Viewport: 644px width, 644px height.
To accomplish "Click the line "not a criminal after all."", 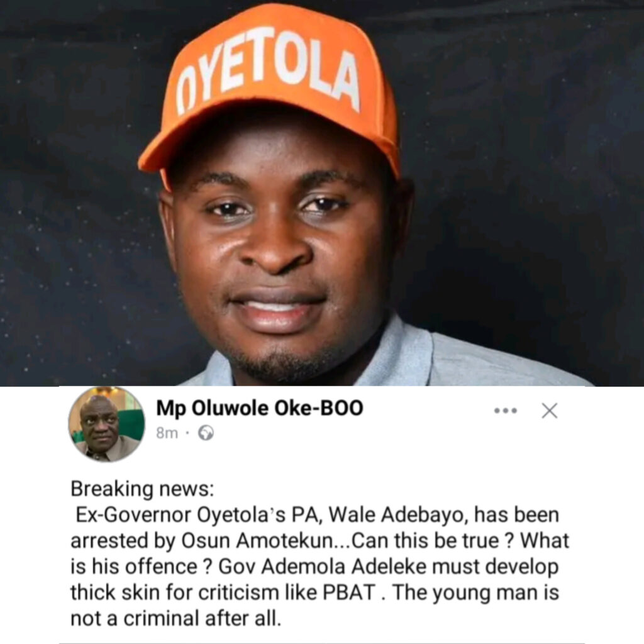I will coord(176,619).
